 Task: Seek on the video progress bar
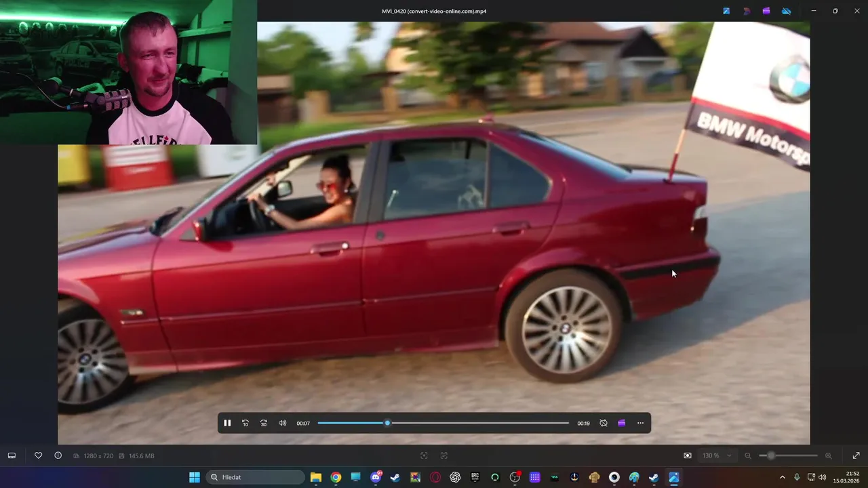443,423
